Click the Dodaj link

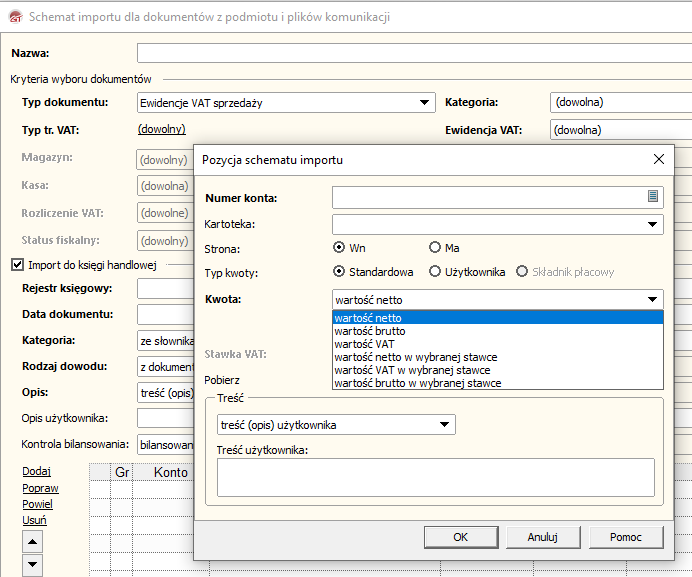pos(36,471)
